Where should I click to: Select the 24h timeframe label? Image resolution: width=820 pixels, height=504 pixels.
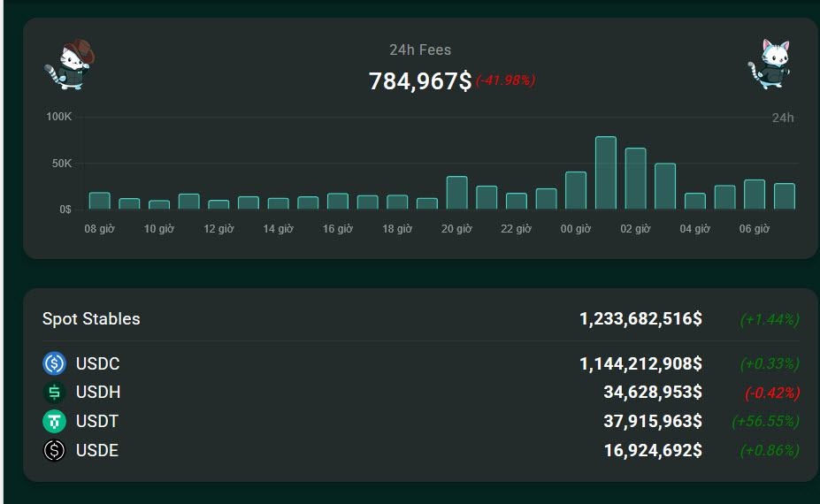(782, 118)
